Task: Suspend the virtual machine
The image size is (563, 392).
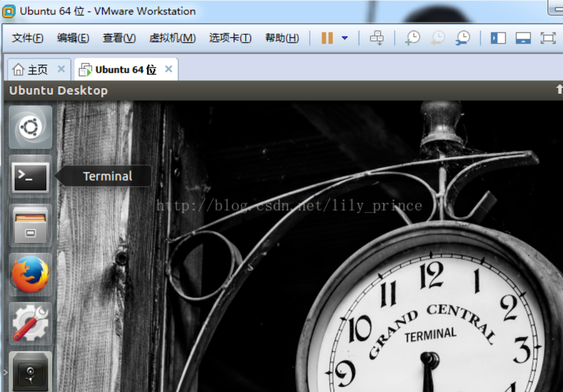Action: [x=327, y=38]
